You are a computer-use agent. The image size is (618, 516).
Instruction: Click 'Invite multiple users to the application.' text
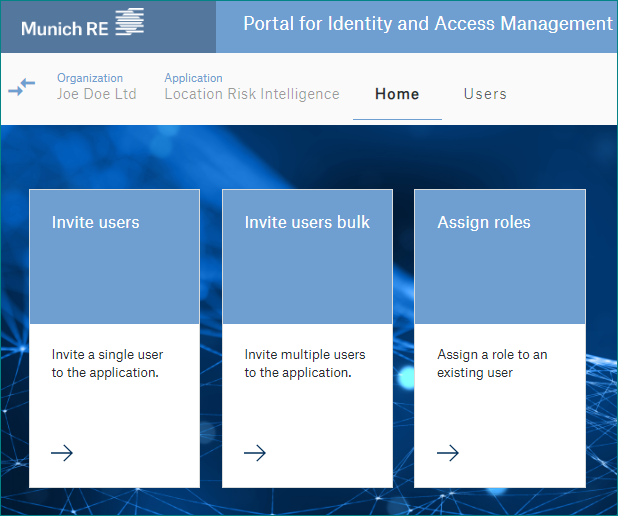click(305, 363)
